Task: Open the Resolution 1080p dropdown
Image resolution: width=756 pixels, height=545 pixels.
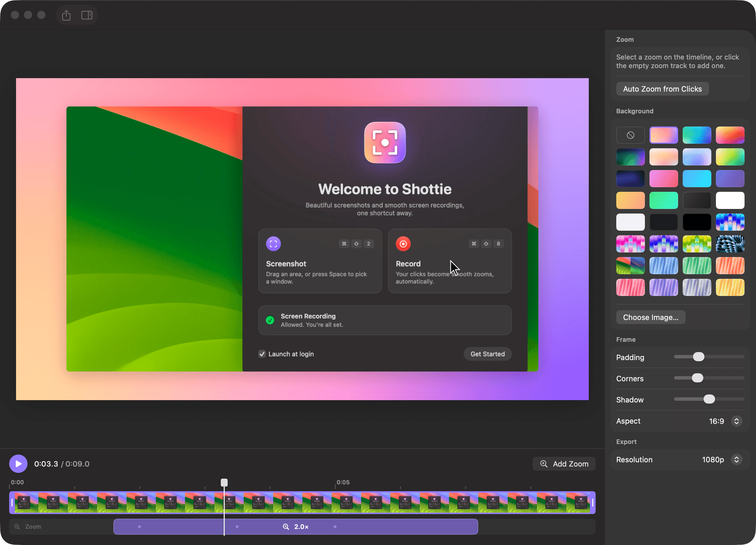Action: tap(736, 460)
